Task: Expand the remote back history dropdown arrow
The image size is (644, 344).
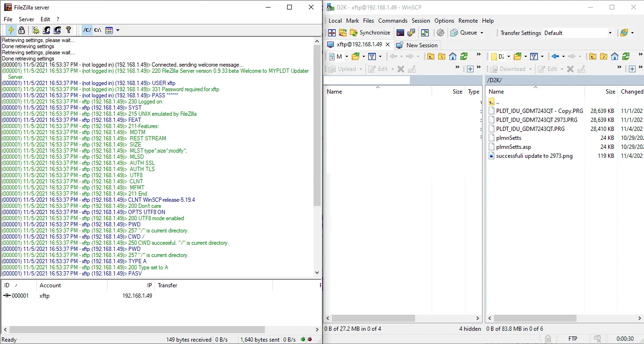Action: coord(563,57)
